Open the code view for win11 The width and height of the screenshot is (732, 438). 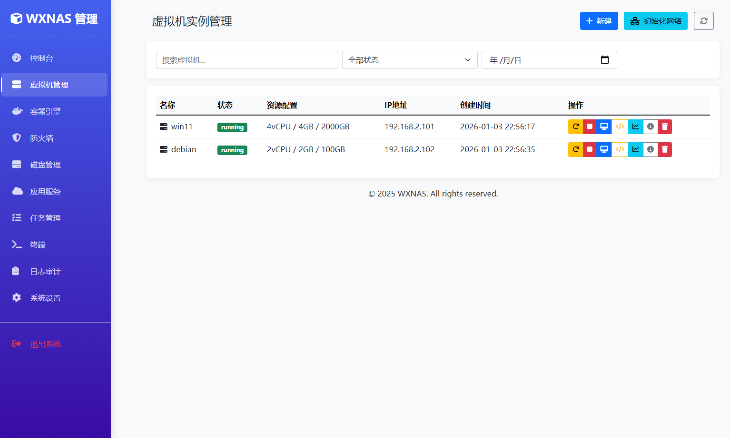tap(619, 127)
